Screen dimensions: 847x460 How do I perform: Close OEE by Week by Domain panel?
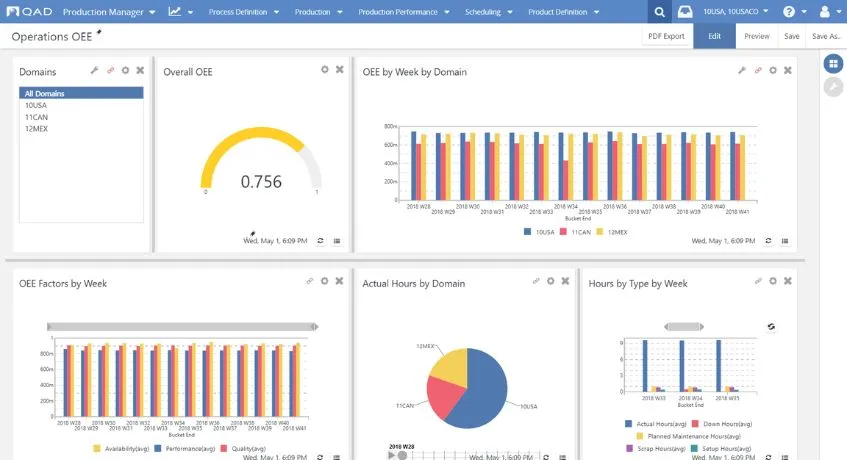[x=788, y=70]
